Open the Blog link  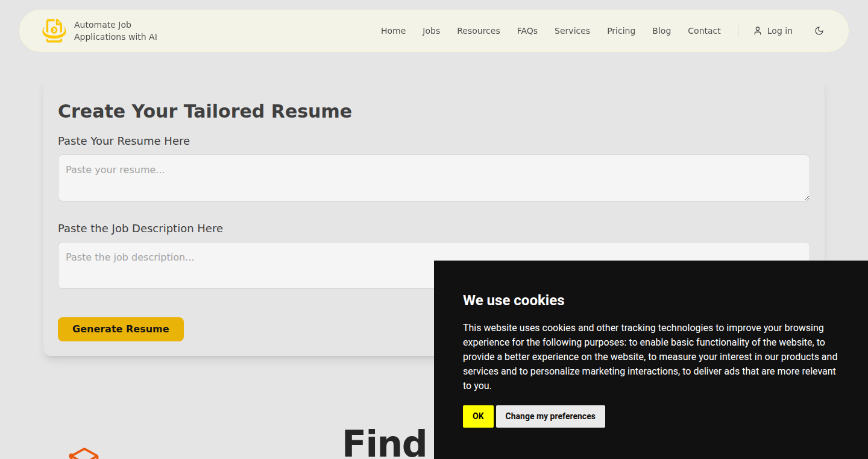pos(661,31)
